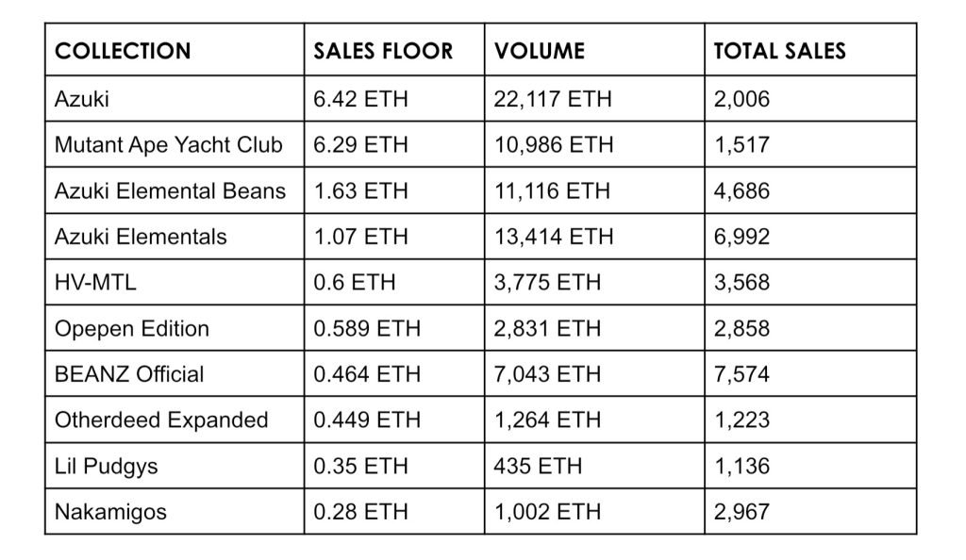966x560 pixels.
Task: Select the Opepen Edition cell
Action: click(132, 329)
